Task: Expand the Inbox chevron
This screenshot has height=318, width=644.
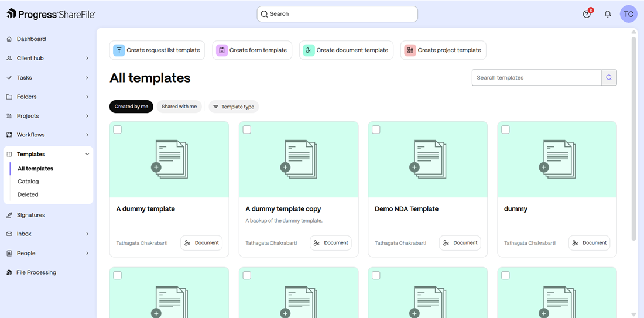Action: [x=87, y=234]
